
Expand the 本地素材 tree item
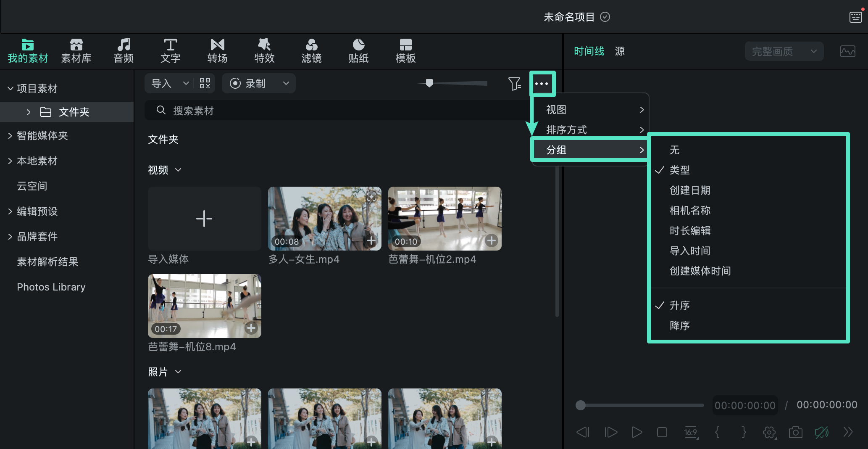(x=10, y=161)
